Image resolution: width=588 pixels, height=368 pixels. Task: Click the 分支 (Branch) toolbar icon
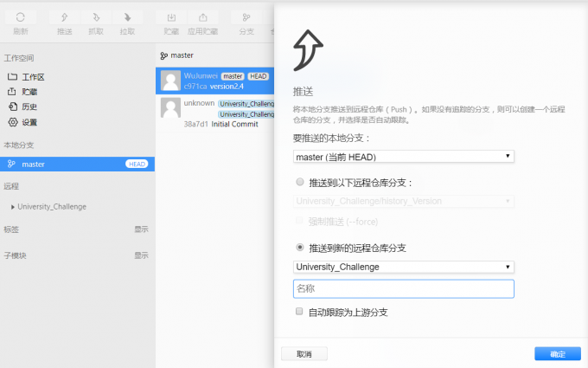click(246, 22)
